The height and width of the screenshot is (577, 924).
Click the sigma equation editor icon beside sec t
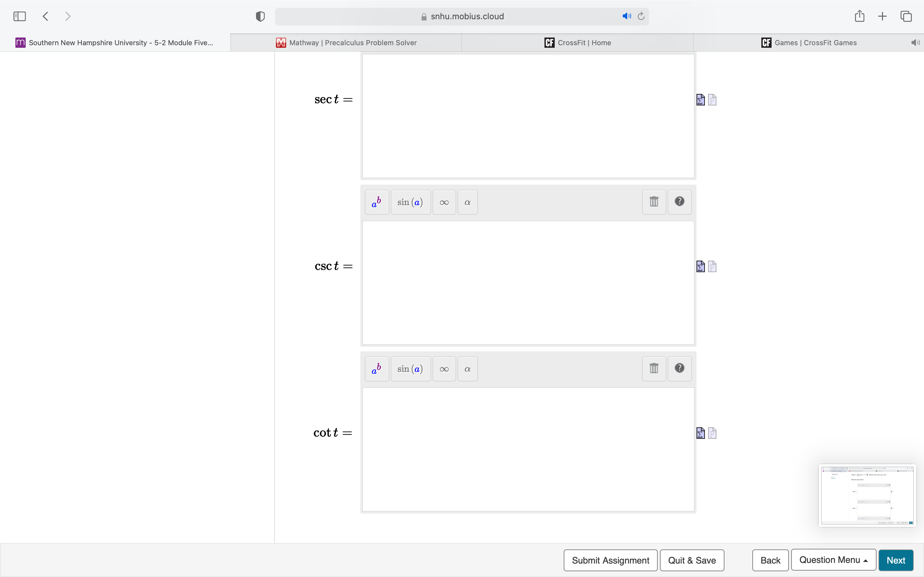700,100
